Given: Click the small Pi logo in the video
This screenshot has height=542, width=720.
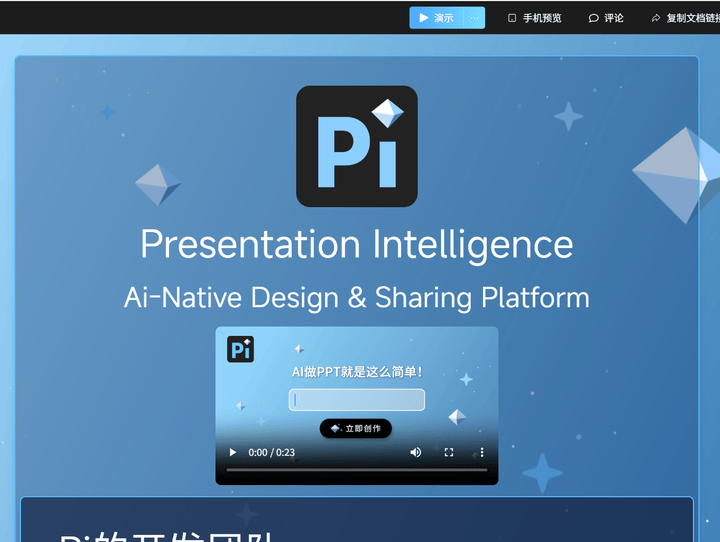Looking at the screenshot, I should point(241,350).
